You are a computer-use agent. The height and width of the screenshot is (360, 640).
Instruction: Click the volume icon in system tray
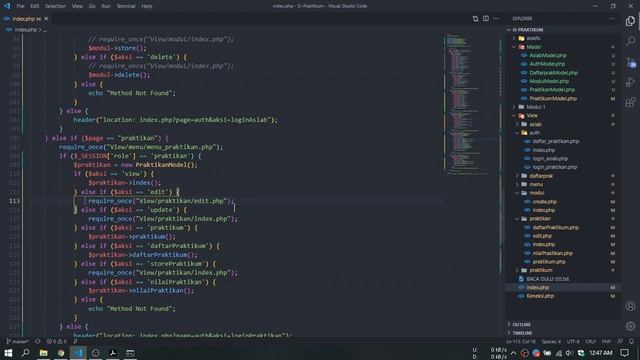569,353
